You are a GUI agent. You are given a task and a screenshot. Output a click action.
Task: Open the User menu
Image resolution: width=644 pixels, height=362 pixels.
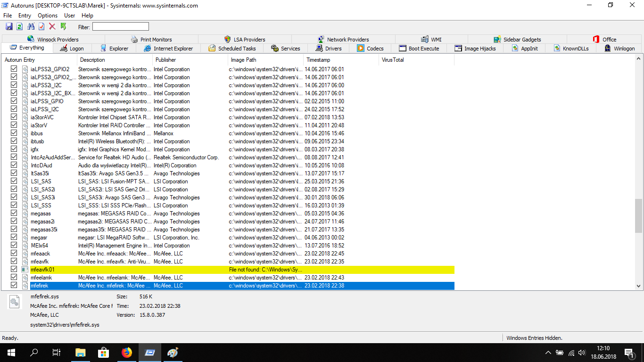[x=70, y=16]
